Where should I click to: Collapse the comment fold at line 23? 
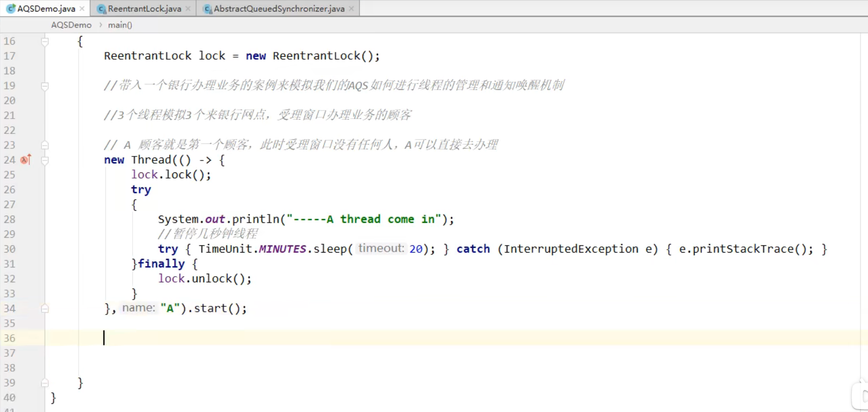[45, 145]
